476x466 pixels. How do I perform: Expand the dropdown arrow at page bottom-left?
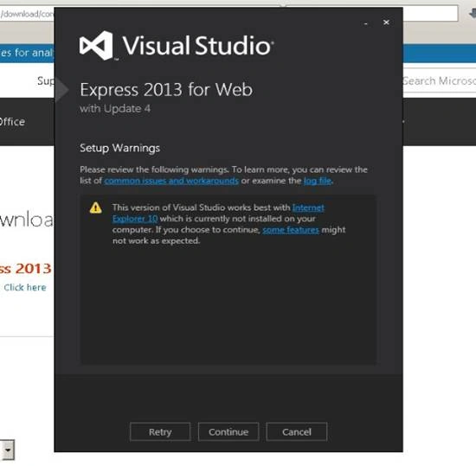7,450
